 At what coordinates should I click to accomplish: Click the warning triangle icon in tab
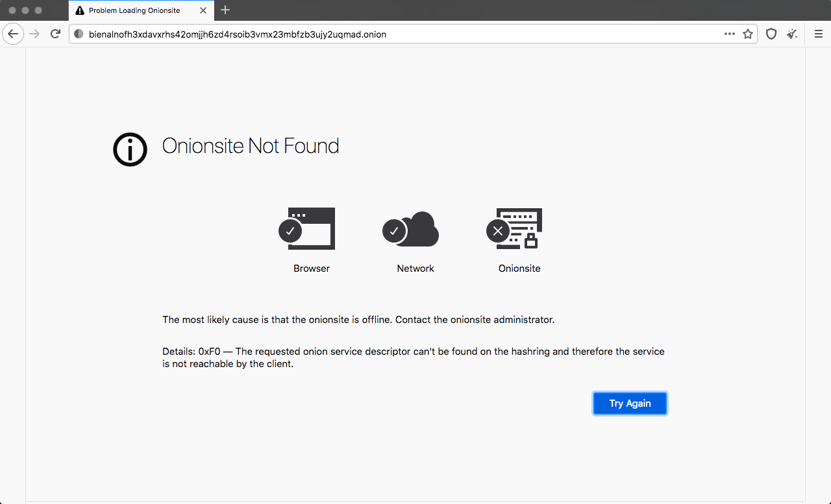80,10
